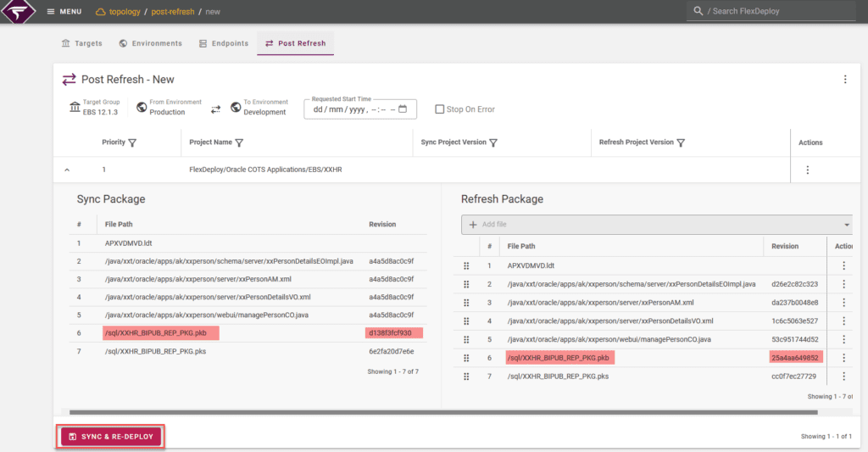Click the Target Group building icon
Viewport: 868px width, 452px height.
[x=75, y=107]
